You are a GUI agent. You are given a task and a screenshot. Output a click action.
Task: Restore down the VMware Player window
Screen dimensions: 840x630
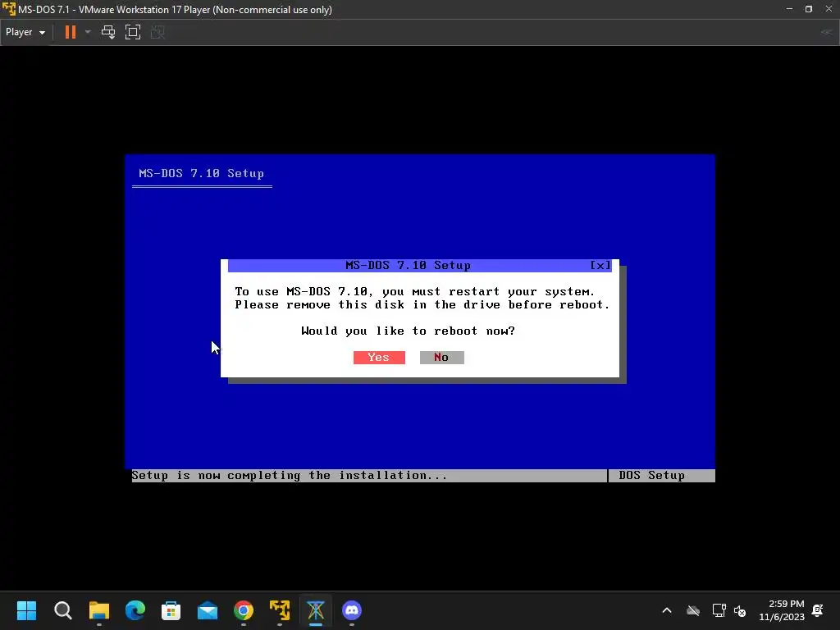pyautogui.click(x=809, y=9)
